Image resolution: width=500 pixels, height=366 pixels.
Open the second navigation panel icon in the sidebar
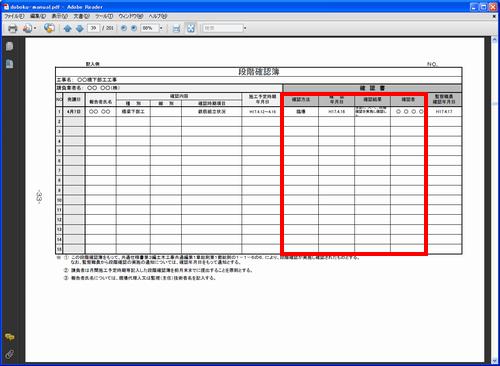tap(10, 63)
